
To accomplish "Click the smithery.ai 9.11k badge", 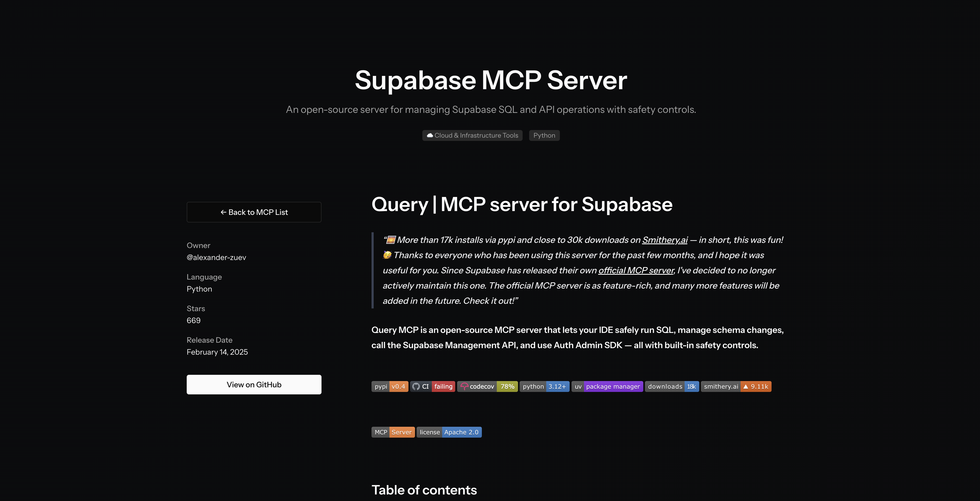I will point(736,386).
